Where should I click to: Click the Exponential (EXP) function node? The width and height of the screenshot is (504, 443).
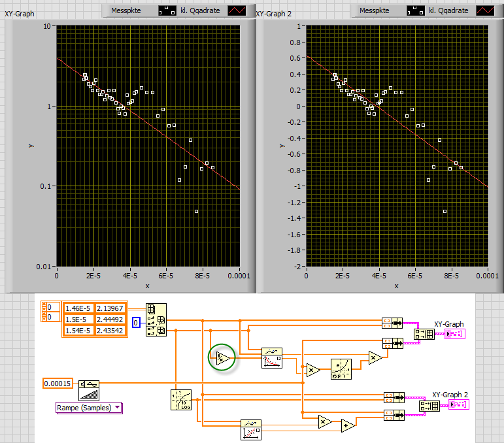[x=341, y=369]
